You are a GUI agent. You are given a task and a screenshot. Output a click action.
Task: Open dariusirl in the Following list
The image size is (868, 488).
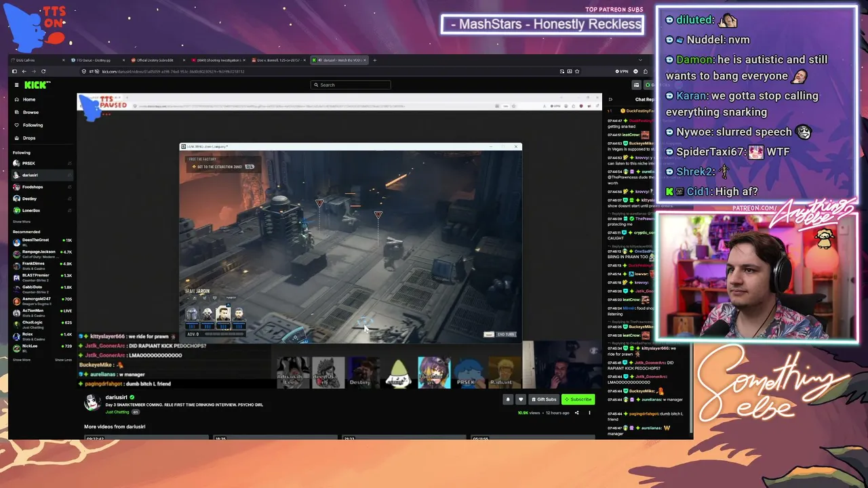point(42,175)
